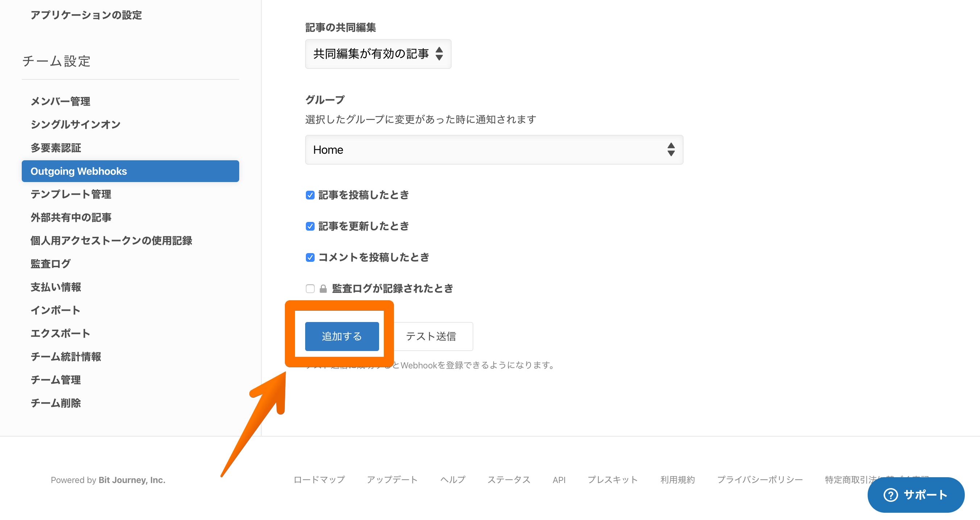This screenshot has width=980, height=520.
Task: Open the API footer link
Action: point(558,480)
